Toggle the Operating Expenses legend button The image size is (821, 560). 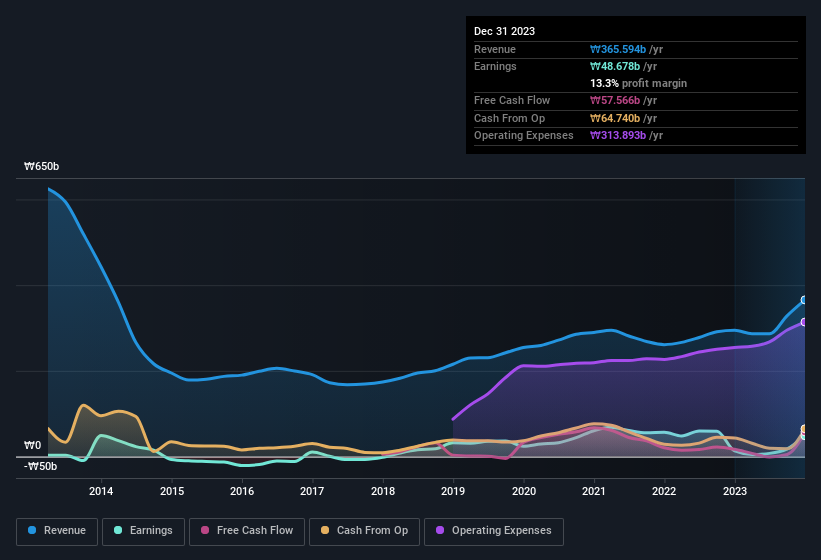[494, 531]
